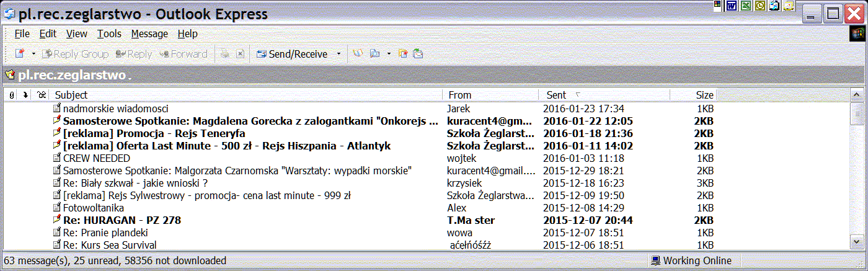Click the Reply Group toolbar button
The height and width of the screenshot is (271, 868).
[x=75, y=54]
